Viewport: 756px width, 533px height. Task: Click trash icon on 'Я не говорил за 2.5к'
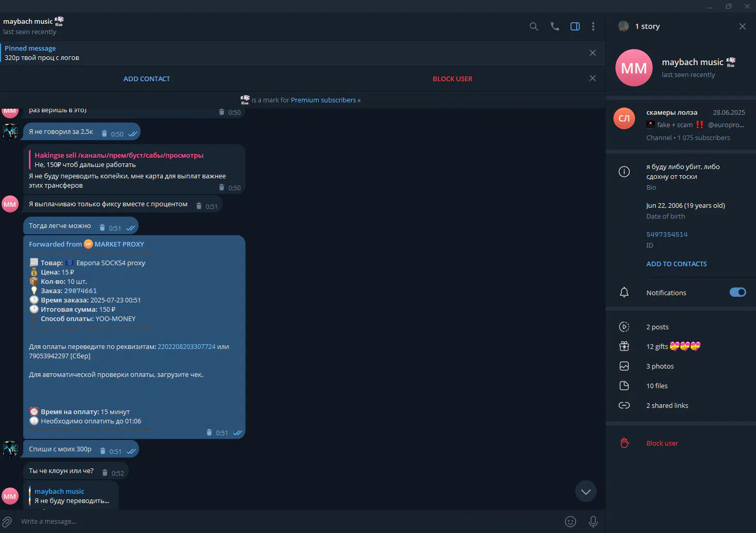(x=104, y=134)
